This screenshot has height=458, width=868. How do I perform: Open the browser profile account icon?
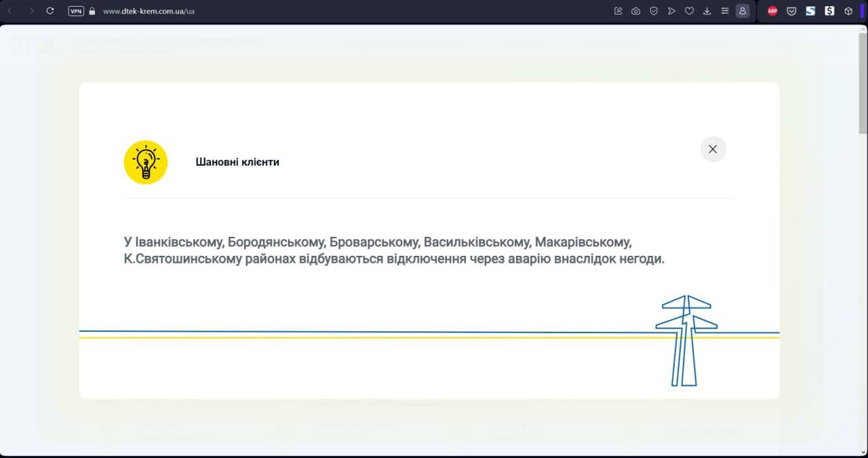[x=743, y=11]
